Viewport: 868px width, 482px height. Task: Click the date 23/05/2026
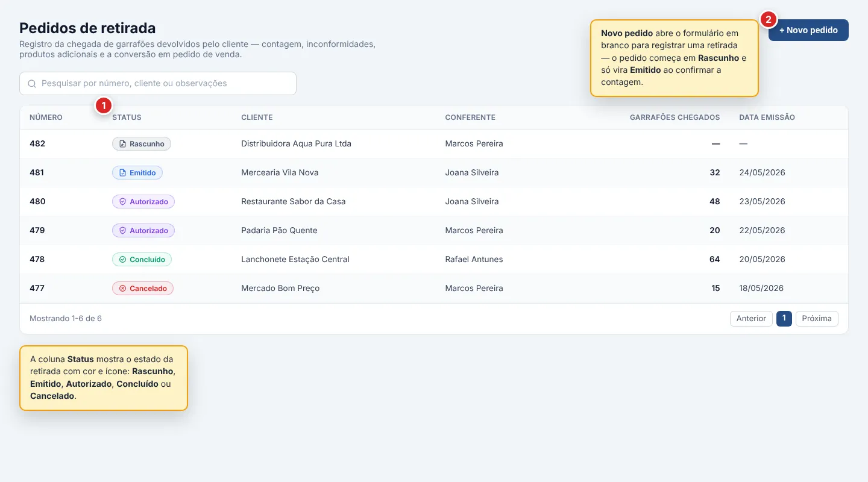(762, 202)
